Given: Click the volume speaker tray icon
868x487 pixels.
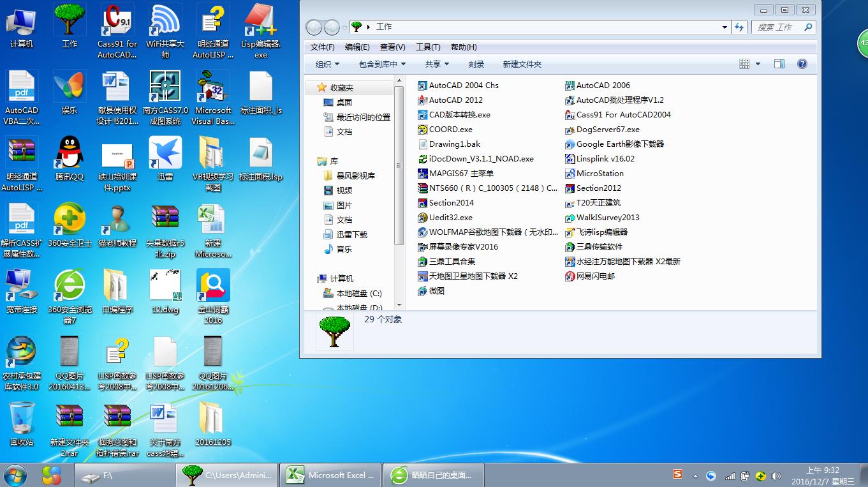Looking at the screenshot, I should [776, 476].
